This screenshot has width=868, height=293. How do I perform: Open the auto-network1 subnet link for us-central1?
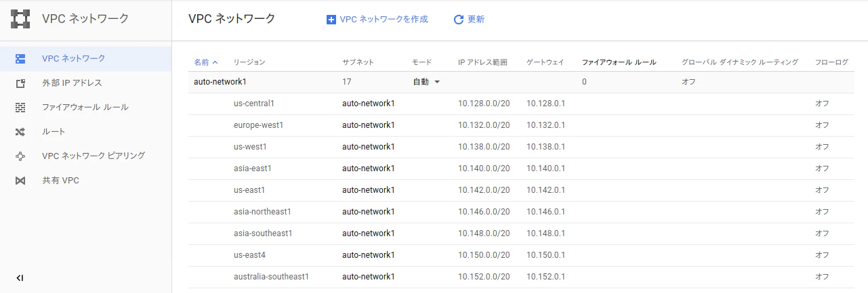coord(369,104)
